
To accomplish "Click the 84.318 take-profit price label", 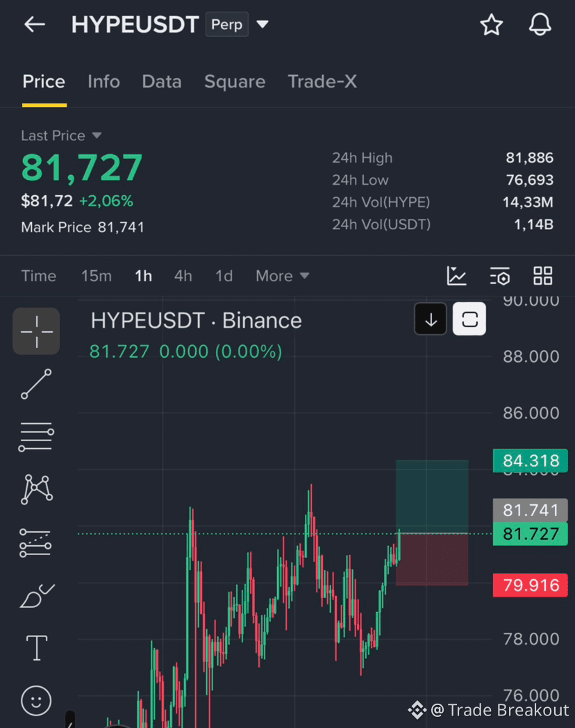I will [x=531, y=461].
